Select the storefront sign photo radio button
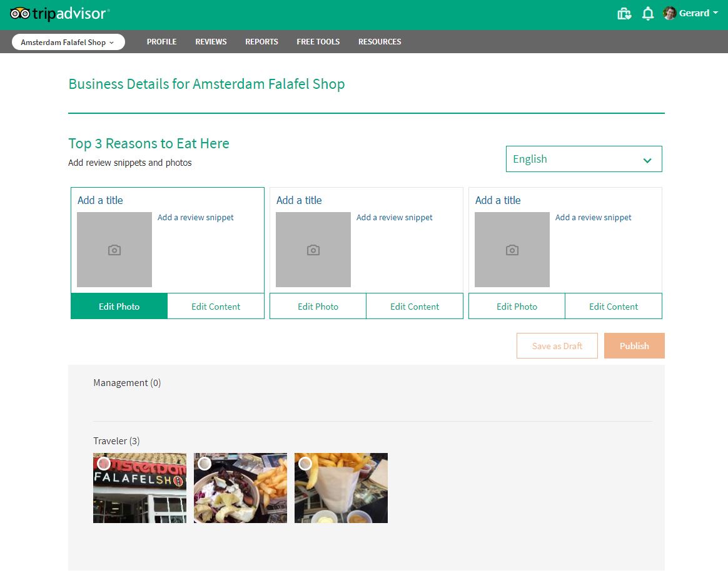 tap(104, 464)
